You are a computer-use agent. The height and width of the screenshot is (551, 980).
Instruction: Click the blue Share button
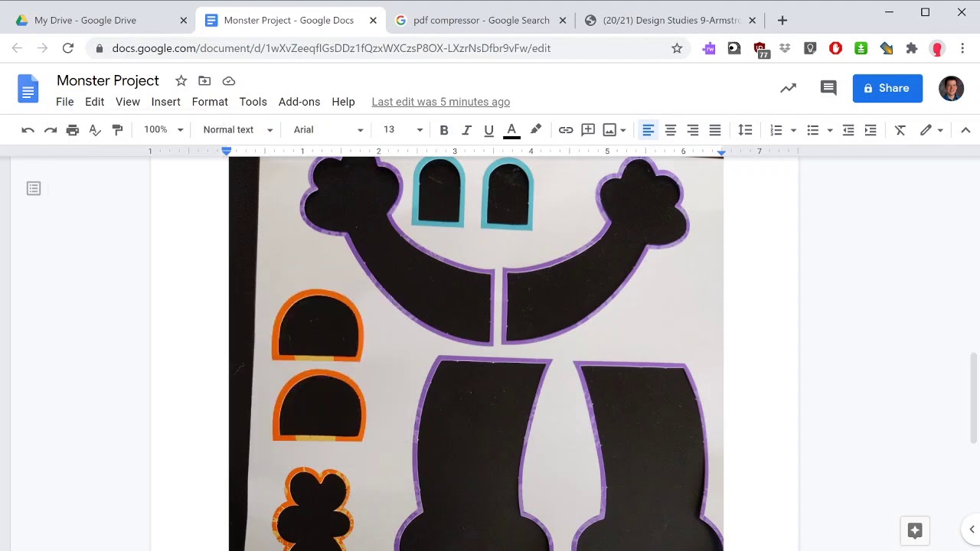pyautogui.click(x=887, y=88)
